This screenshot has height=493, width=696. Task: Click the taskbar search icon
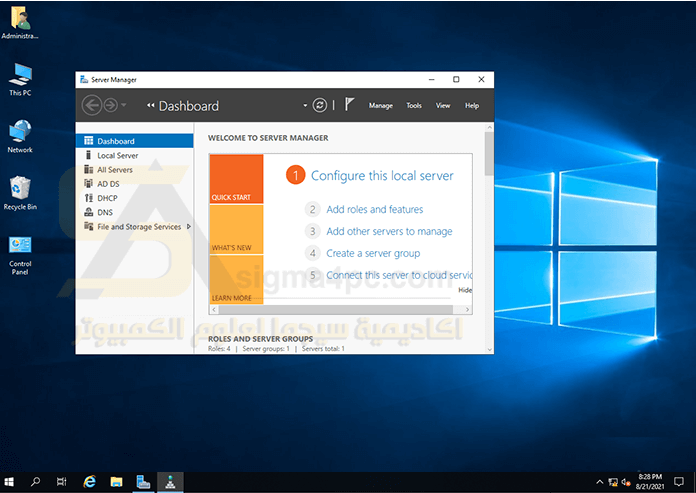[x=35, y=482]
